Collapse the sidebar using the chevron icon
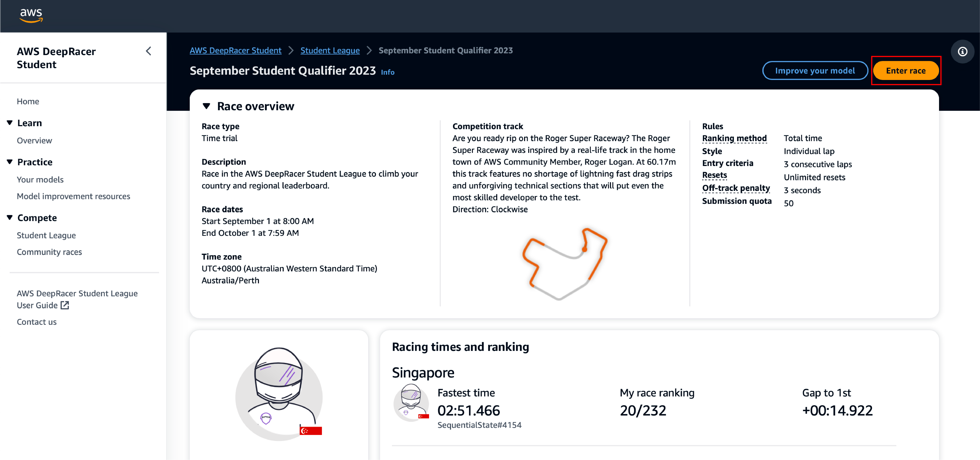The width and height of the screenshot is (980, 460). (148, 51)
